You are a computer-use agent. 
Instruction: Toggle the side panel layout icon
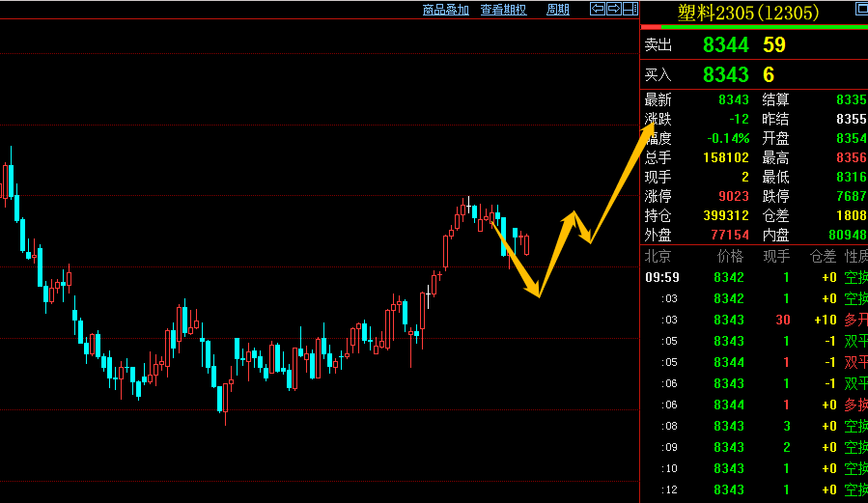630,9
